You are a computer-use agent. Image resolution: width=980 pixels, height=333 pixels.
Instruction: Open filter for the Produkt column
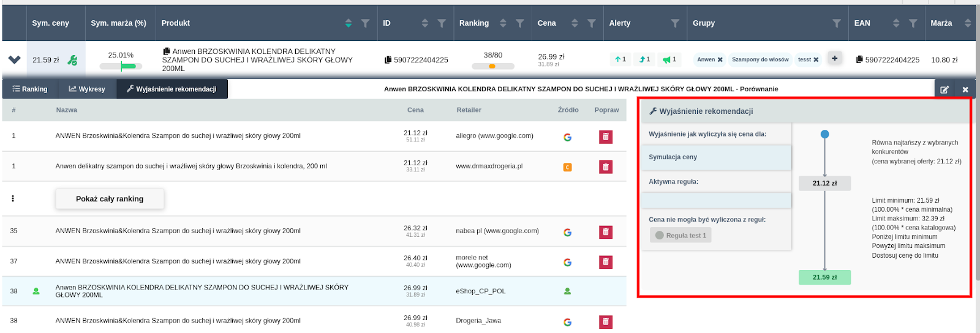coord(365,23)
